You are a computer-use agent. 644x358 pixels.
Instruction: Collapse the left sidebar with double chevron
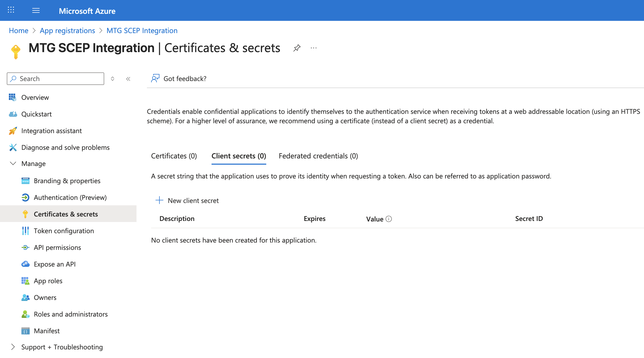tap(128, 79)
